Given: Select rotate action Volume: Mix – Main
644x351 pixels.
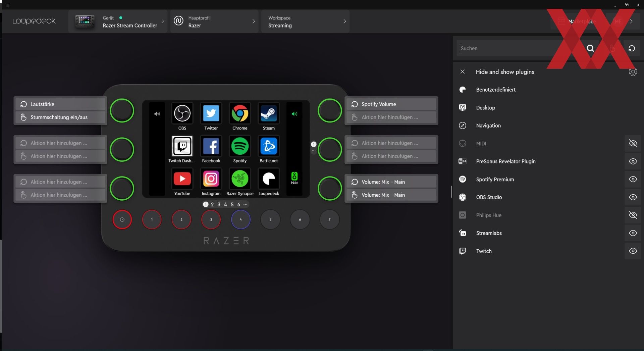Looking at the screenshot, I should point(391,182).
